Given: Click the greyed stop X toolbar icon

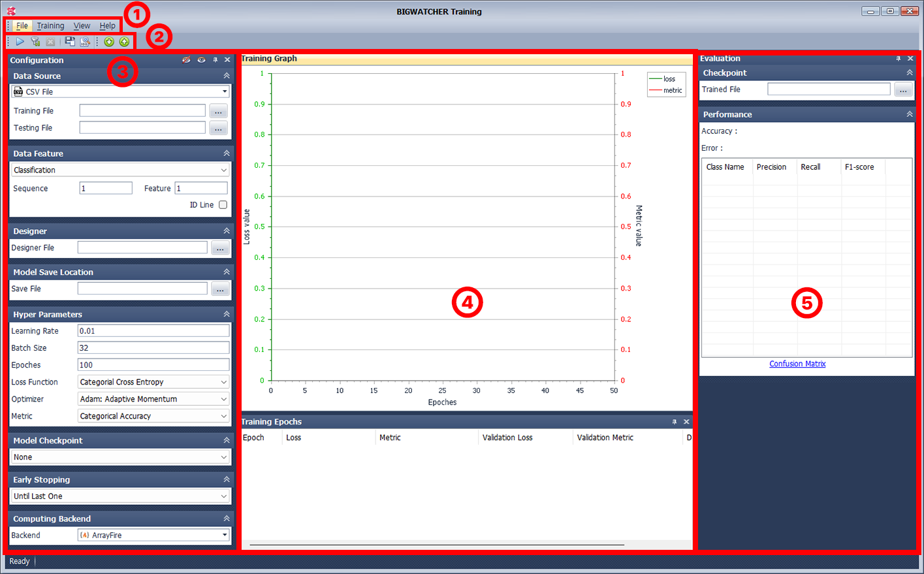Looking at the screenshot, I should point(50,42).
